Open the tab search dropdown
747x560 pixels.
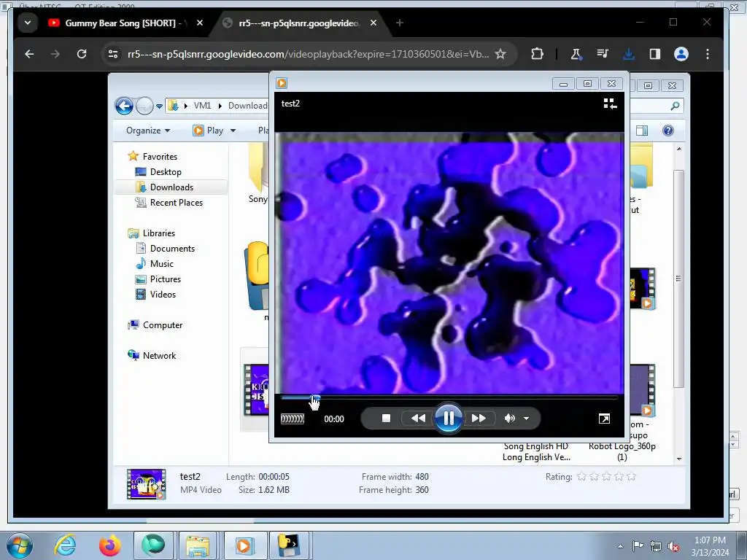click(x=28, y=23)
